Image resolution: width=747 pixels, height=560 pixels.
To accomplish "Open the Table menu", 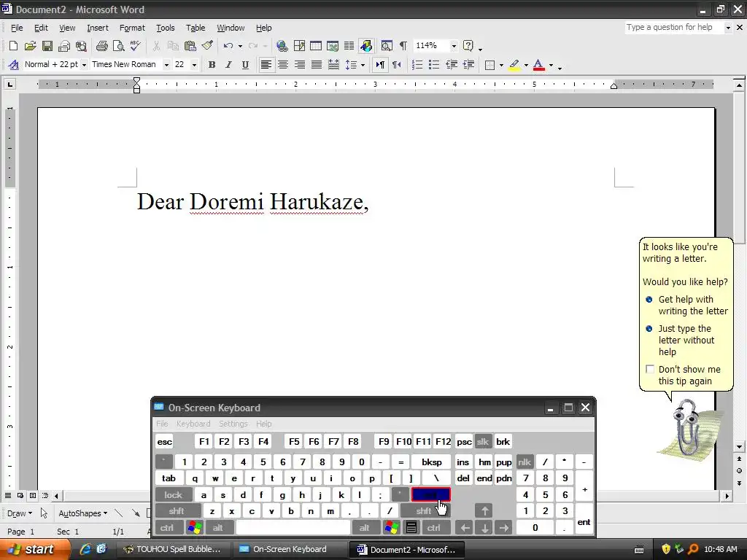I will [196, 28].
